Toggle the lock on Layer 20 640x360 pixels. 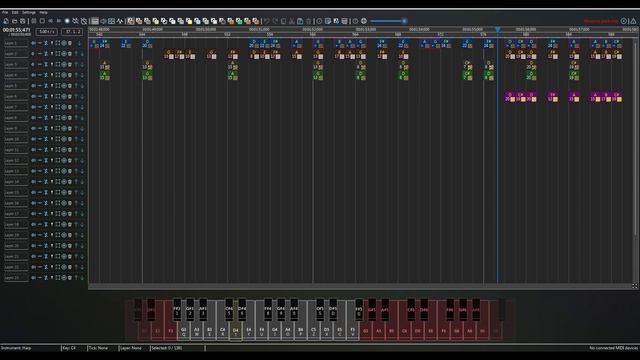(x=46, y=246)
